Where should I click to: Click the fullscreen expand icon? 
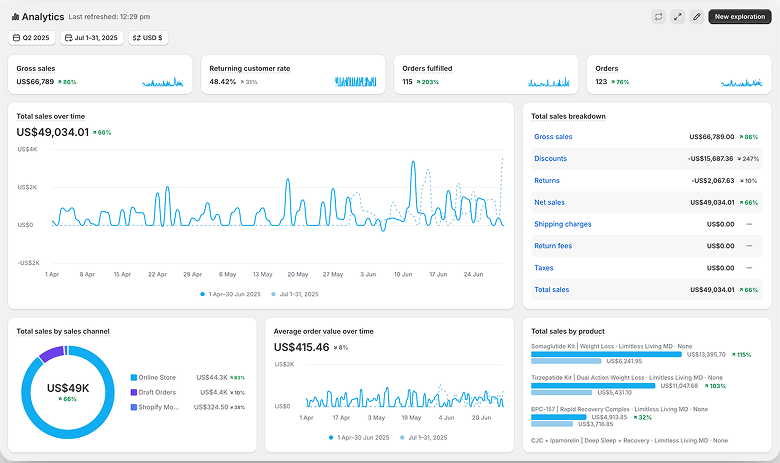(678, 16)
